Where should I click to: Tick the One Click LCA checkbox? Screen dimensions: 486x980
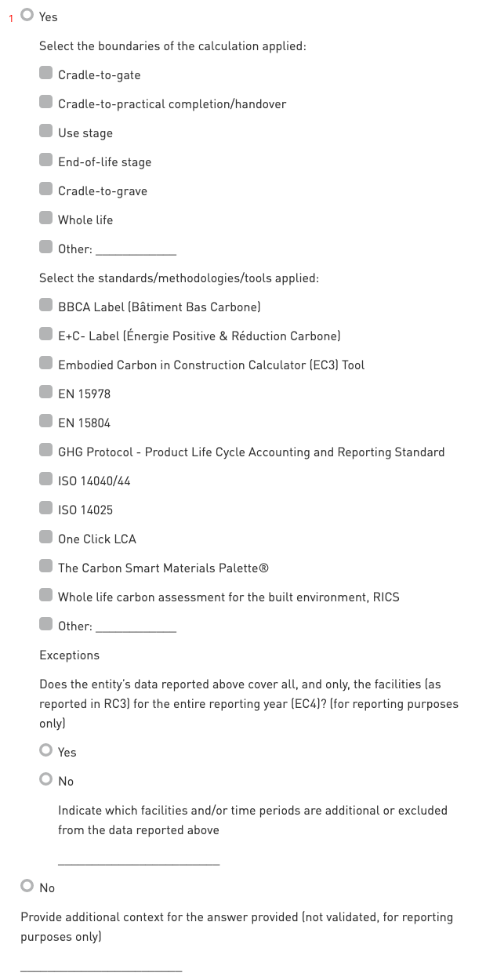(x=46, y=539)
